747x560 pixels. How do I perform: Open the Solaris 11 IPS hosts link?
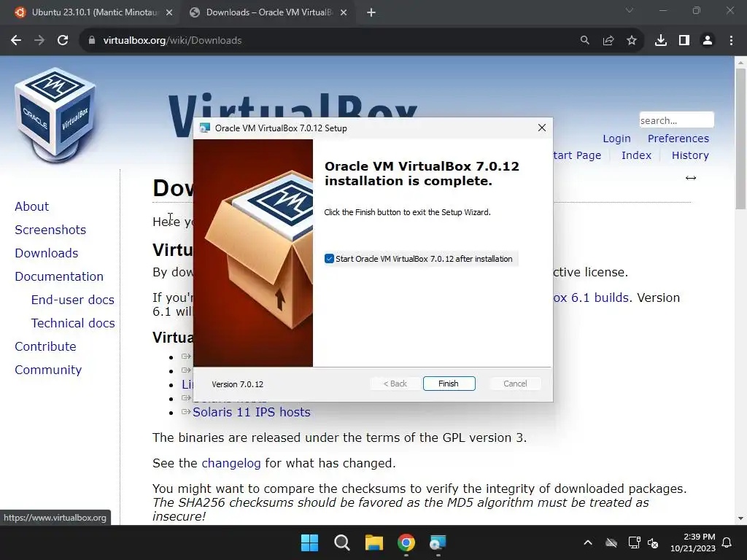point(252,412)
